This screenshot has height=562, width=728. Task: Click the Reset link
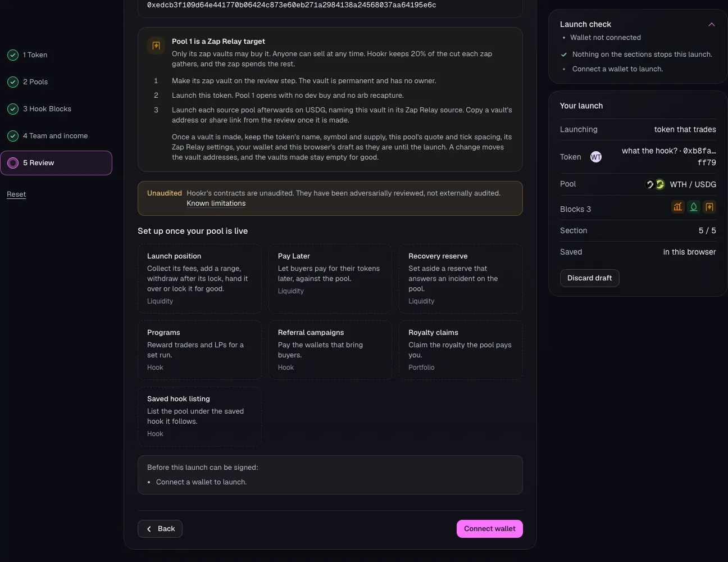click(x=16, y=194)
